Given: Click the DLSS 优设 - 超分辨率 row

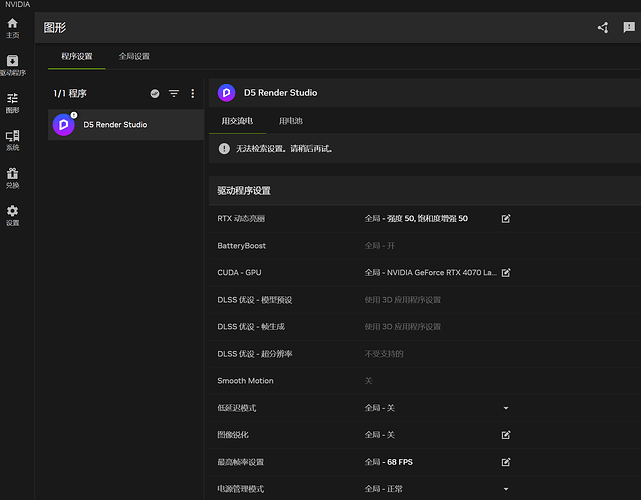Looking at the screenshot, I should pos(425,354).
